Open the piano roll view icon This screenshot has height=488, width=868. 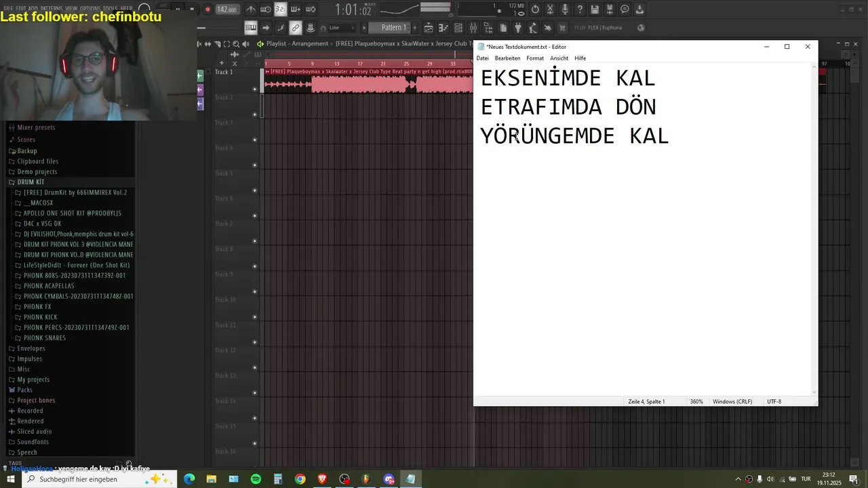[443, 28]
